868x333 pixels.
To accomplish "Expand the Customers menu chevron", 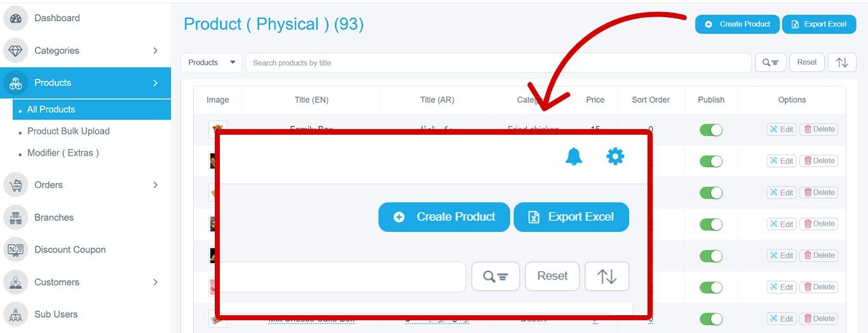I will tap(155, 282).
